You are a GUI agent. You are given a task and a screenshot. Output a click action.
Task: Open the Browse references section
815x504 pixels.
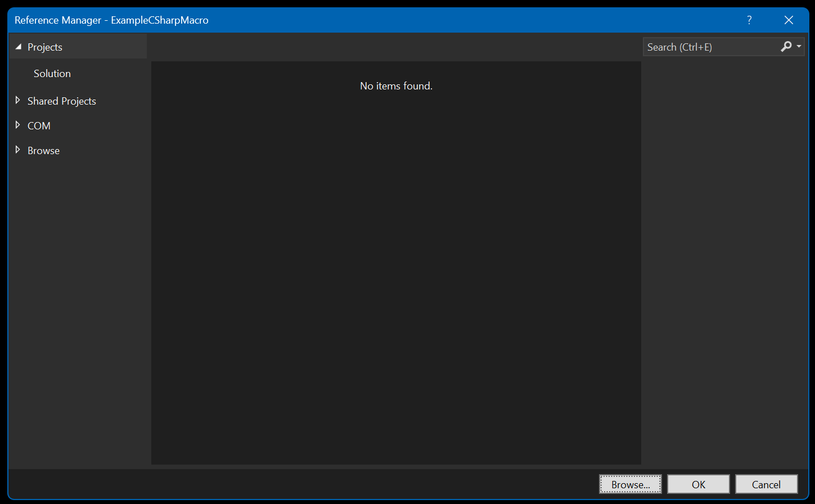[x=43, y=150]
